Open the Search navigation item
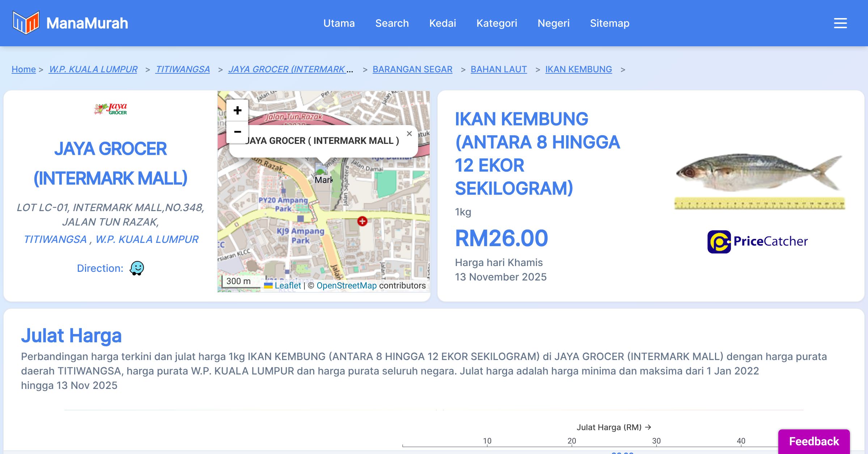 (392, 23)
